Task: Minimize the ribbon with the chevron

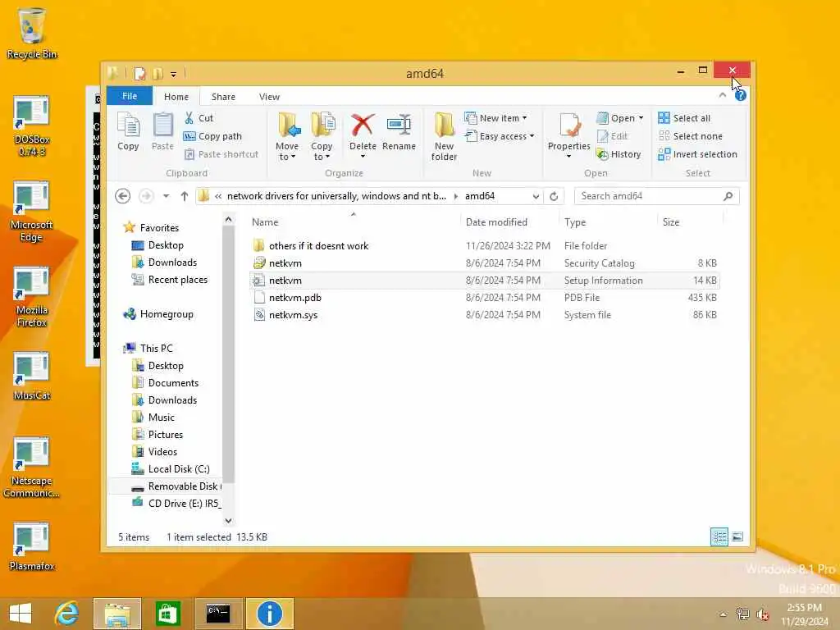Action: point(723,95)
